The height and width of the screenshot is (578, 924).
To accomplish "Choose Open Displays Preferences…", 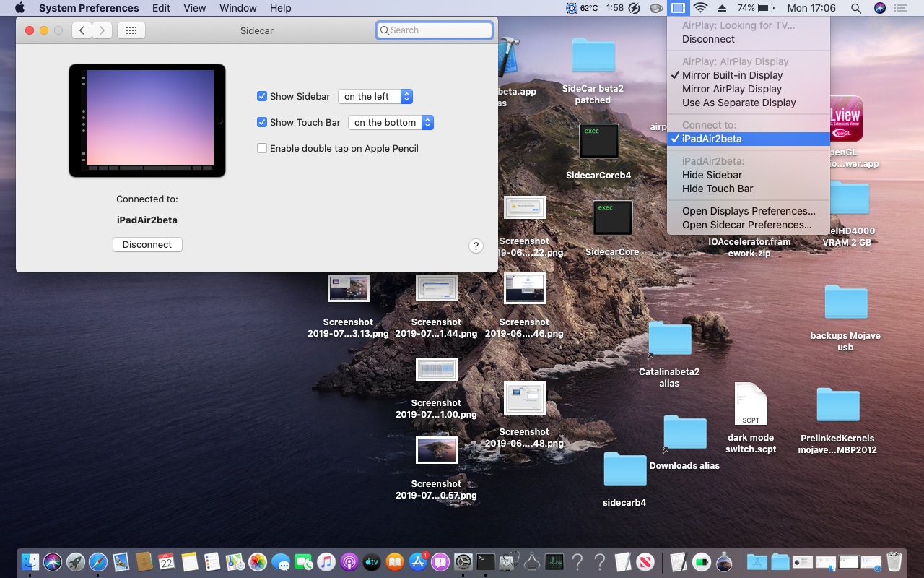I will click(x=749, y=211).
